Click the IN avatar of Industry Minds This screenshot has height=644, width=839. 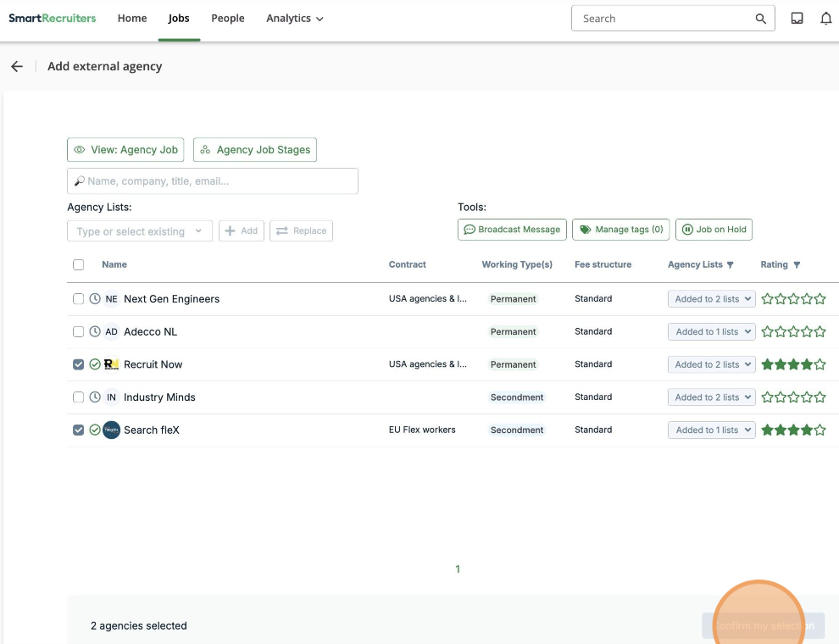coord(111,397)
